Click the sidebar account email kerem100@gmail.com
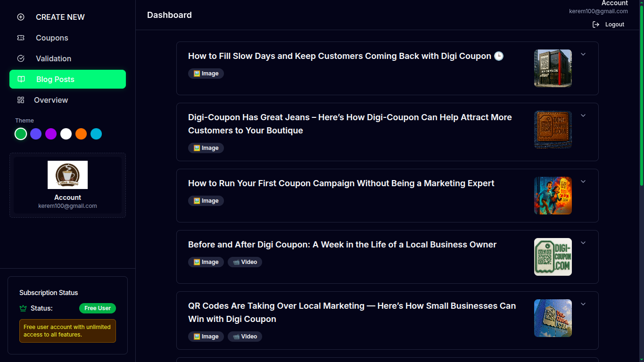Screen dimensions: 644x362 [x=67, y=206]
